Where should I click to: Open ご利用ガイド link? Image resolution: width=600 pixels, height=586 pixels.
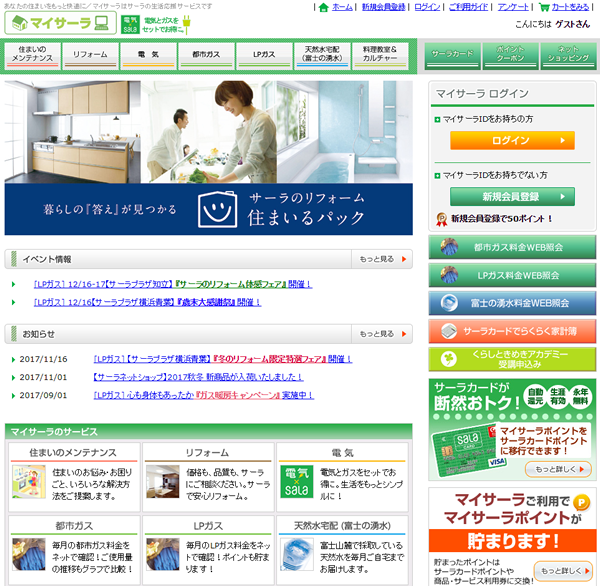[468, 7]
